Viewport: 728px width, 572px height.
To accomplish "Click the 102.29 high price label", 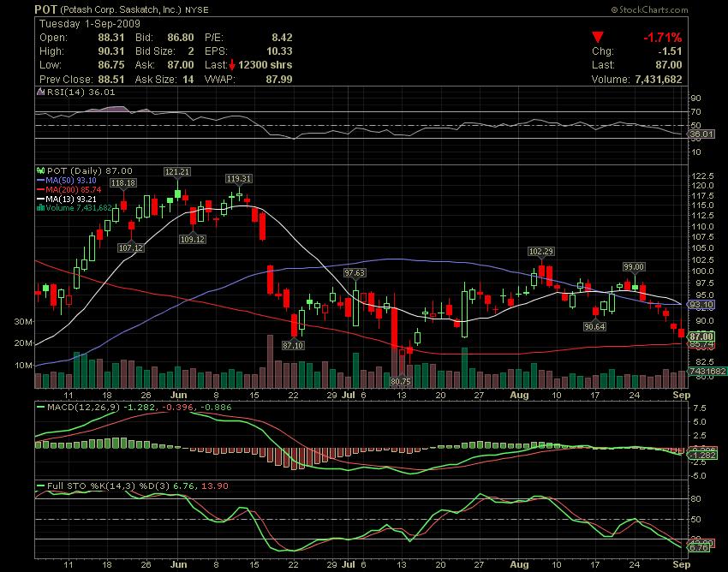I will pos(541,252).
